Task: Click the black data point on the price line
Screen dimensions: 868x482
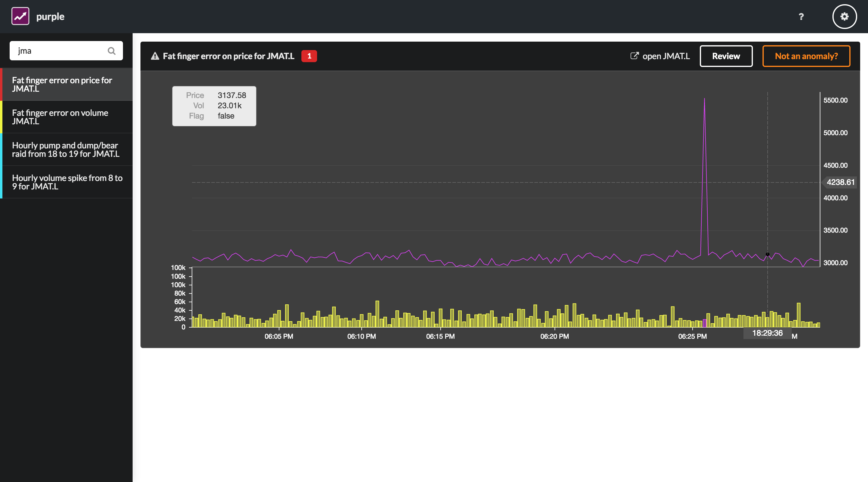Action: point(768,254)
